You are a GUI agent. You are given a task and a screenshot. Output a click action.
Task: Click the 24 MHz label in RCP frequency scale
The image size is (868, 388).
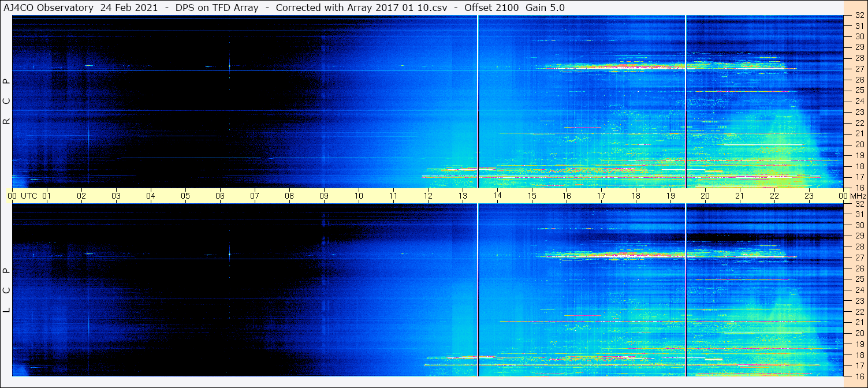859,101
